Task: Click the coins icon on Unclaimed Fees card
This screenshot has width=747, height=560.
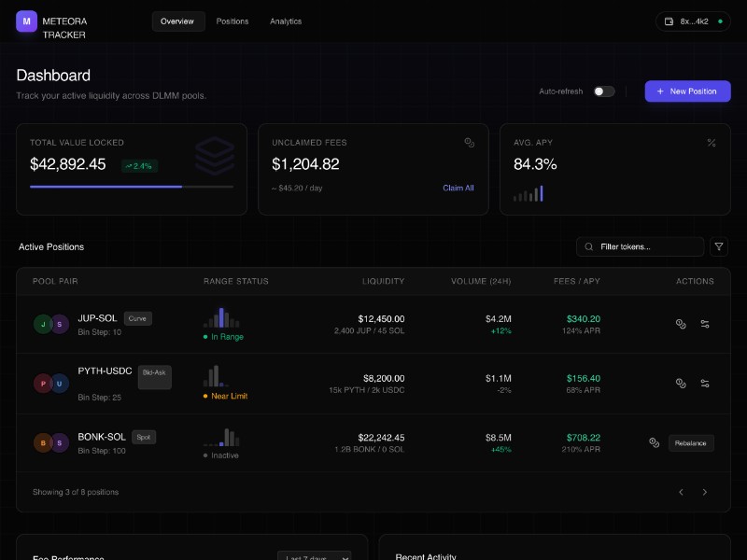Action: coord(470,143)
